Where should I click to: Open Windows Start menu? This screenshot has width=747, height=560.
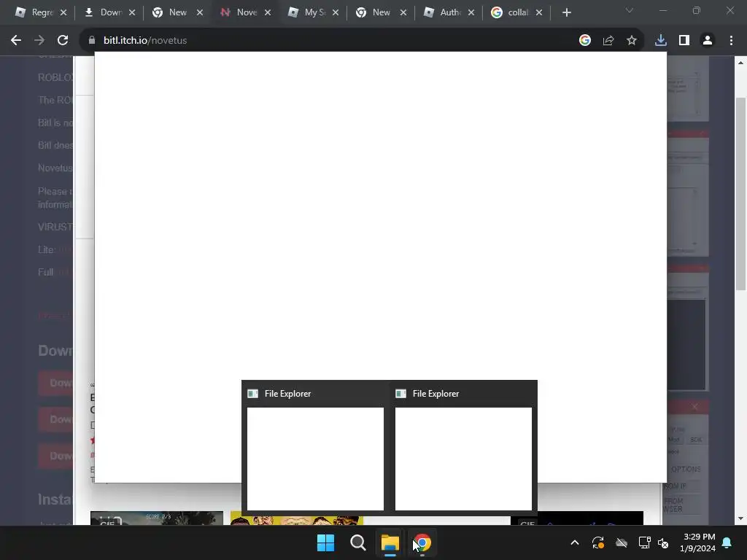tap(326, 542)
